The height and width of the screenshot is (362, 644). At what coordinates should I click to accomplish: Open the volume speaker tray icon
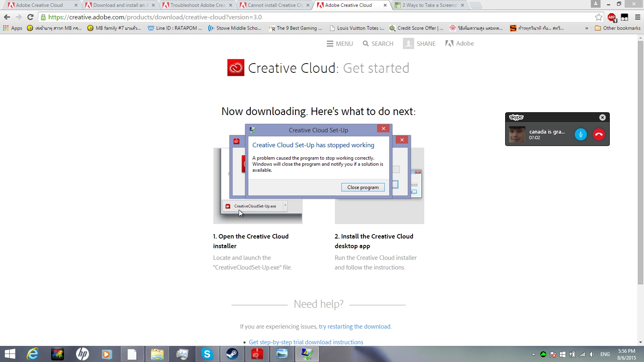click(592, 354)
